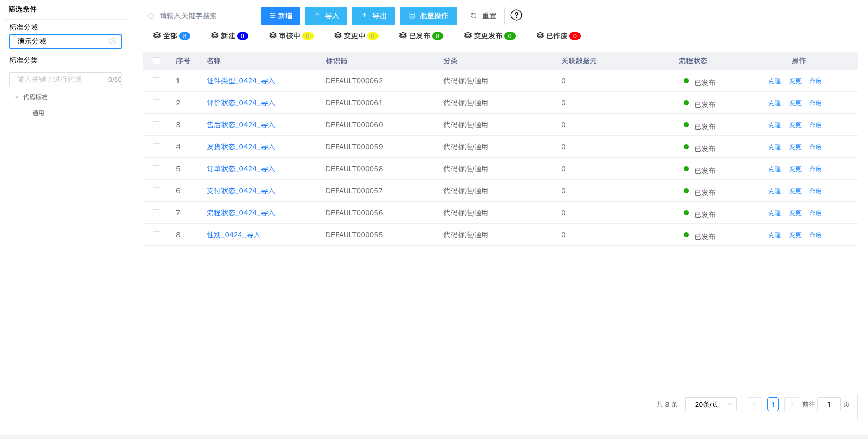This screenshot has width=868, height=439.
Task: Switch to the 已发布 status tab
Action: pos(420,36)
